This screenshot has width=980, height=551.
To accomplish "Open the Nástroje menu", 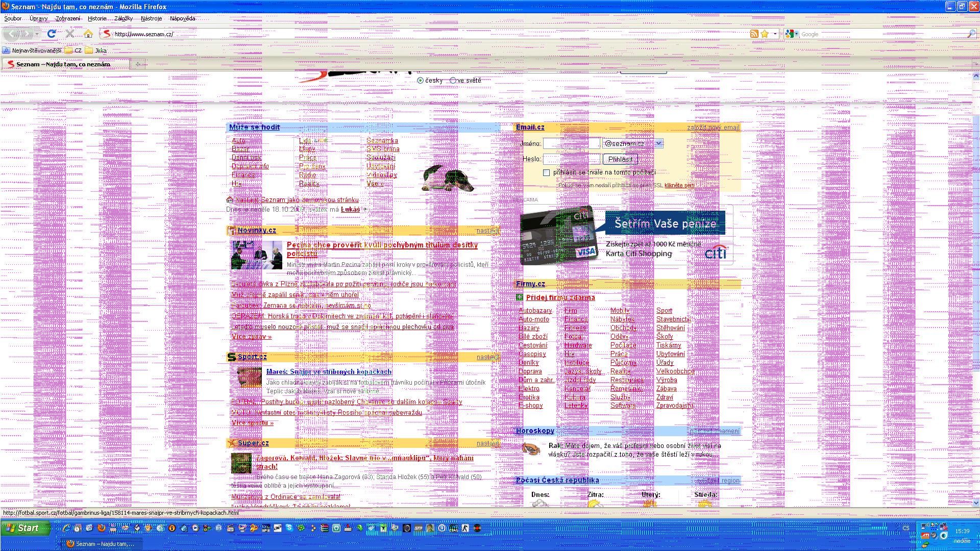I will click(x=151, y=18).
